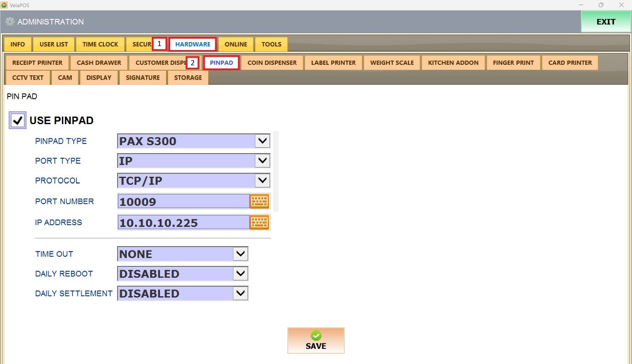632x364 pixels.
Task: Go to the Weight Scale tab
Action: [392, 63]
